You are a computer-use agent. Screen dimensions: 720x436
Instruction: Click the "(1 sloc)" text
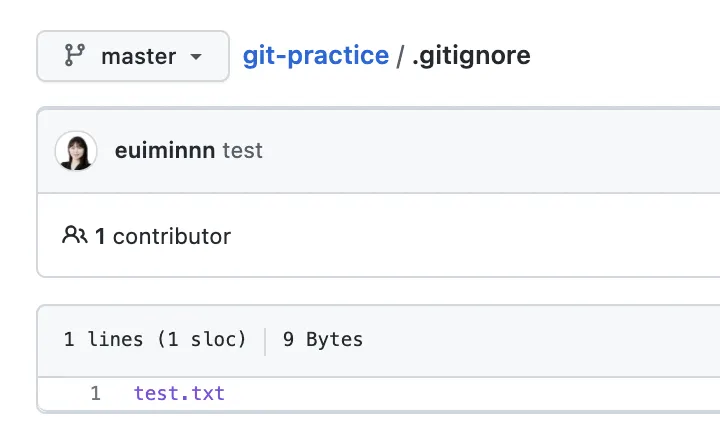(200, 340)
